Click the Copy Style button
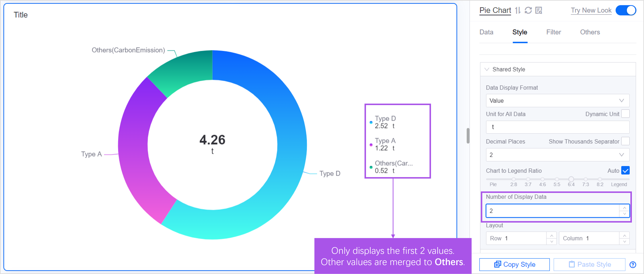 tap(514, 265)
